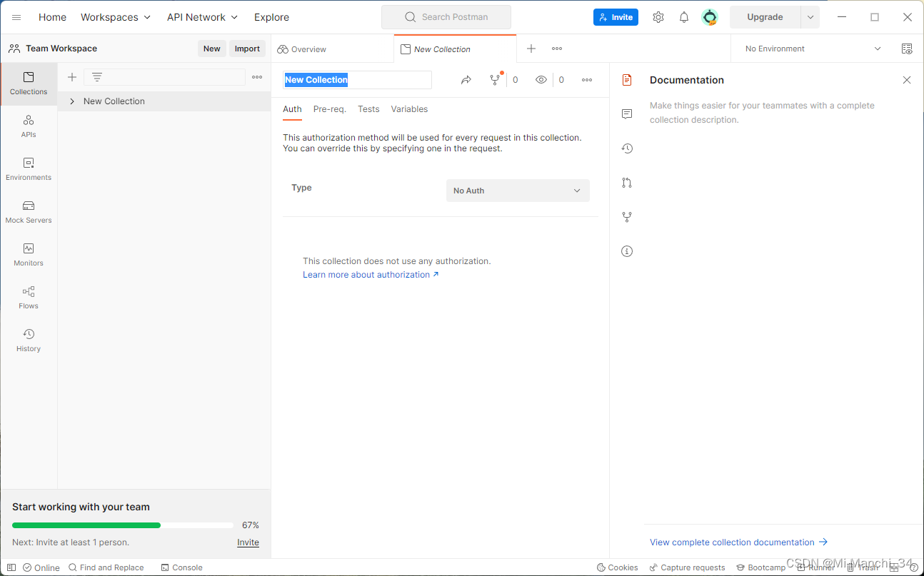Expand the New Collection tree item
924x576 pixels.
click(72, 101)
